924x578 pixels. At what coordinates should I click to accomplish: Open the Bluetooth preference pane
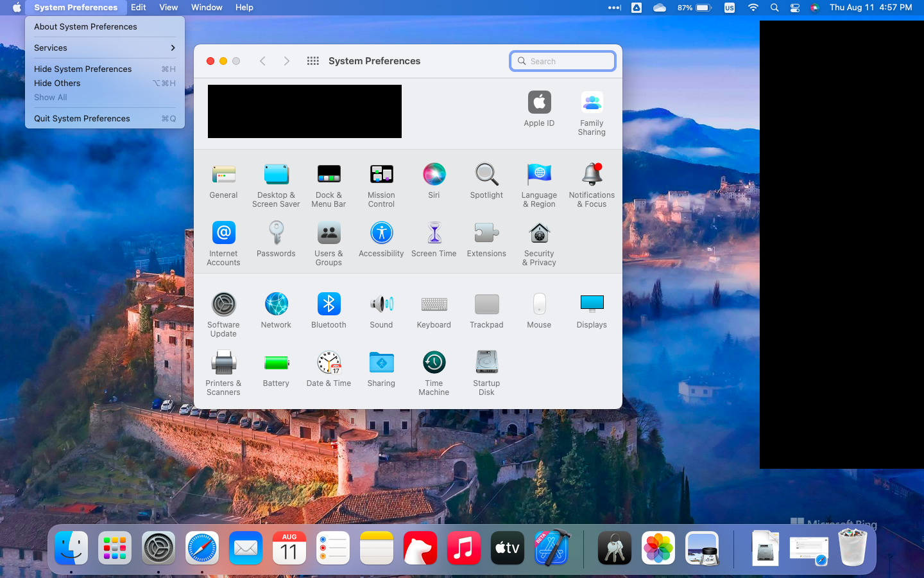tap(329, 304)
